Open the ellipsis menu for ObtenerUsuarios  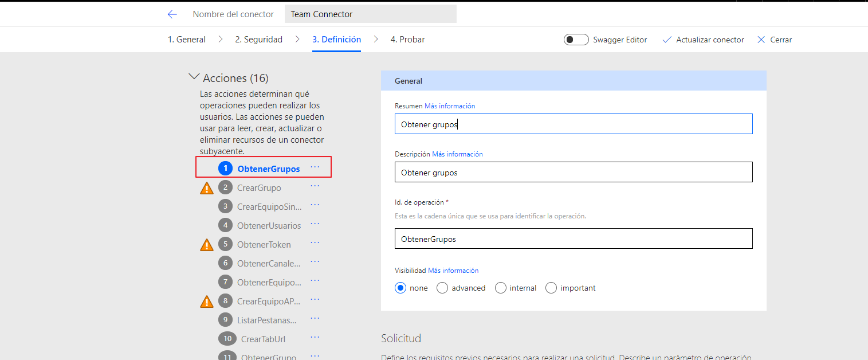[315, 224]
